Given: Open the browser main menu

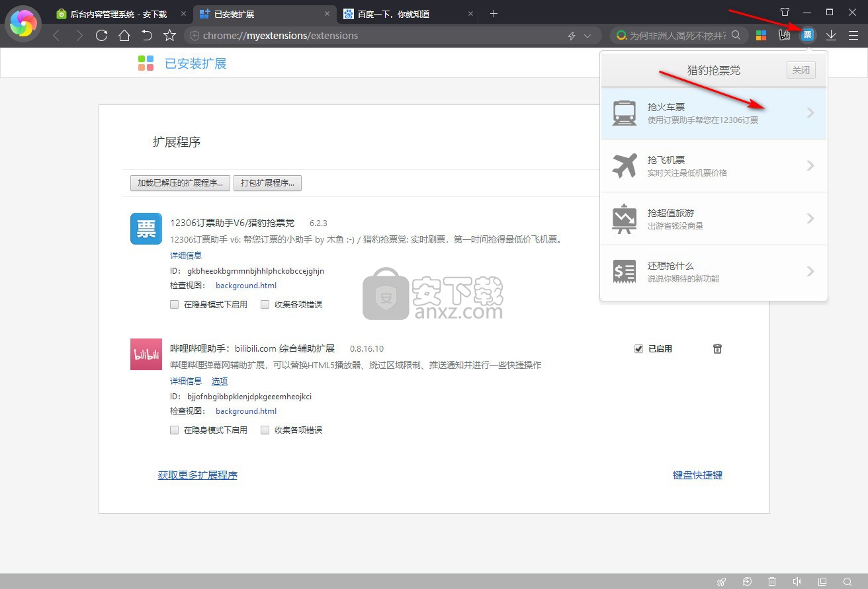Looking at the screenshot, I should click(853, 36).
